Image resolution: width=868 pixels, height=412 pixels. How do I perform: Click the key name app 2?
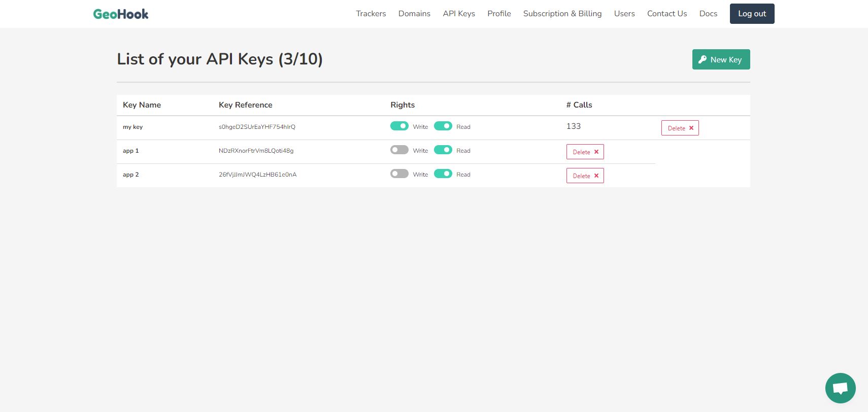tap(131, 175)
